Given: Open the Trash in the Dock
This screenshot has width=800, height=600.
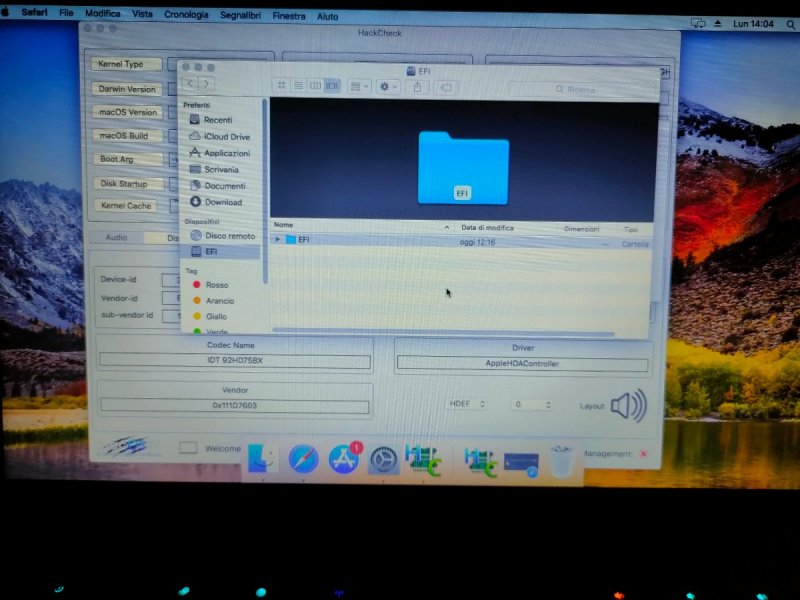Looking at the screenshot, I should click(561, 461).
